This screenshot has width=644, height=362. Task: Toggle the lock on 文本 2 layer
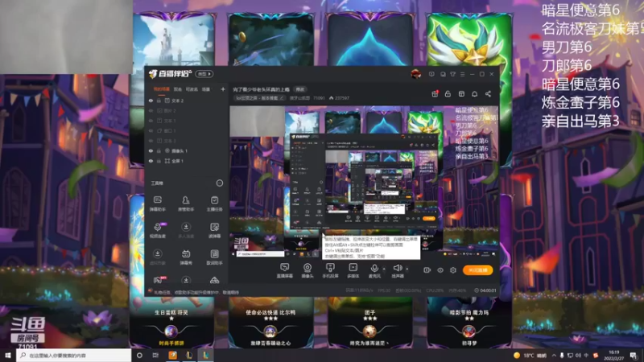pyautogui.click(x=159, y=101)
